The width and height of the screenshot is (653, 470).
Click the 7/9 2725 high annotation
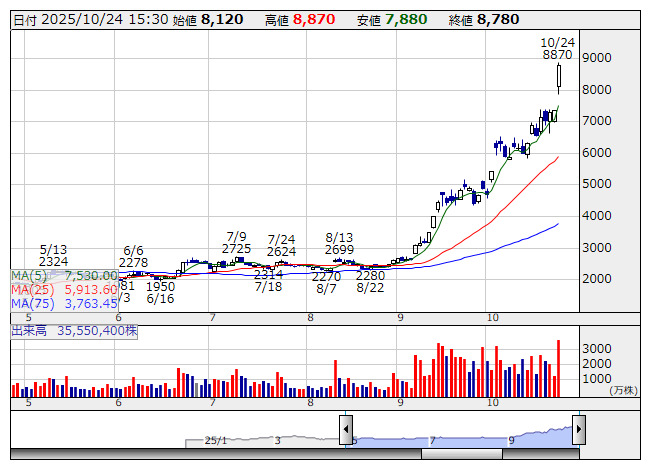click(236, 241)
